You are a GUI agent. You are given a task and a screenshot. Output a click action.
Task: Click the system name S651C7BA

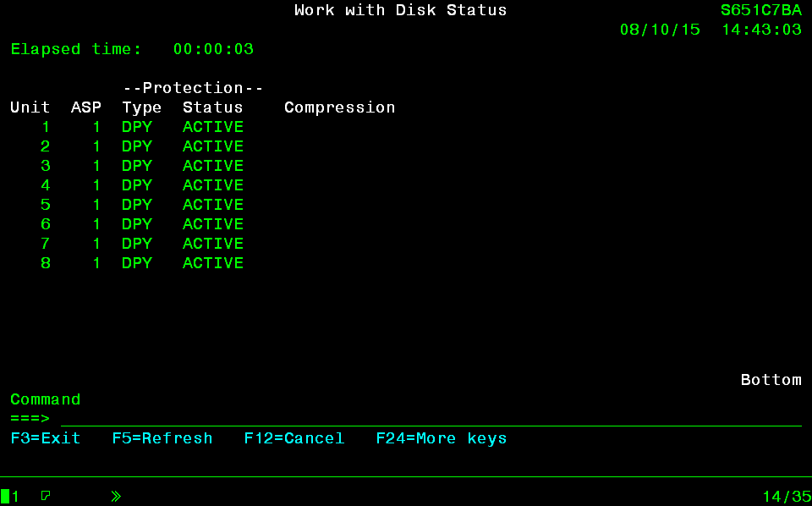click(761, 10)
